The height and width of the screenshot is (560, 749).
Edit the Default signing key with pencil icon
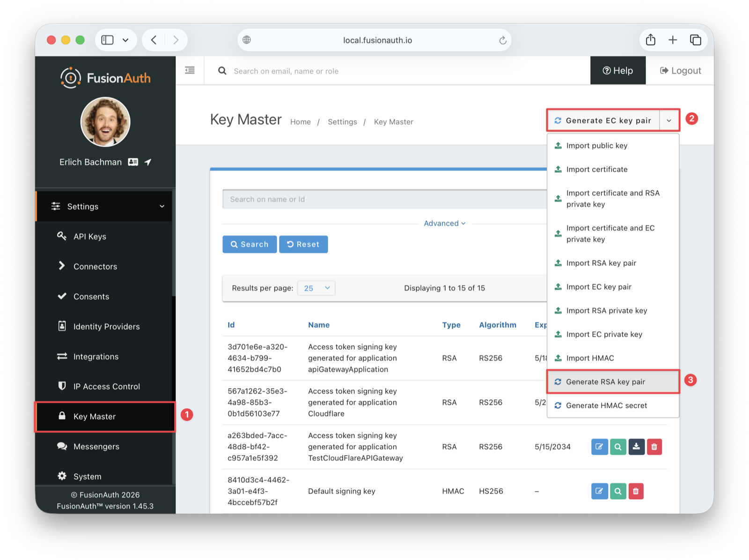click(599, 491)
